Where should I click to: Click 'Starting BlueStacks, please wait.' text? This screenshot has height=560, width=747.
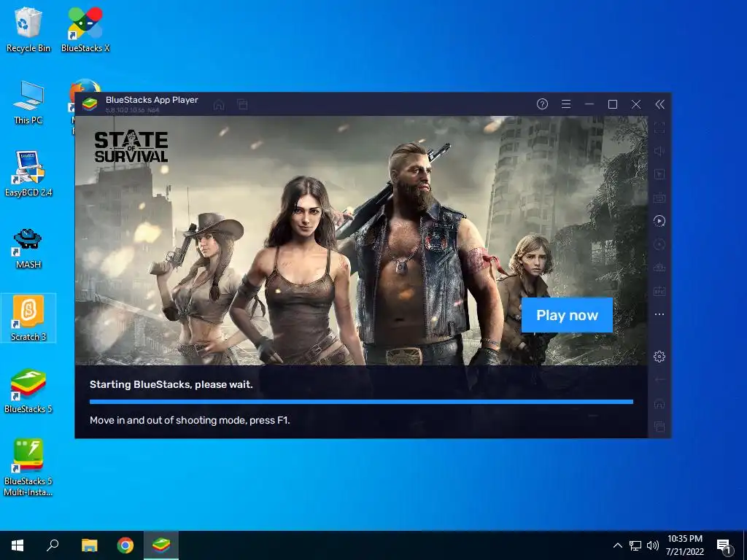tap(171, 384)
